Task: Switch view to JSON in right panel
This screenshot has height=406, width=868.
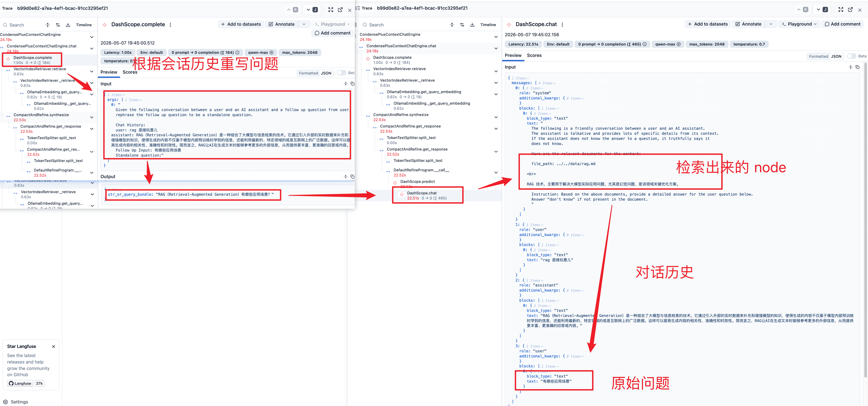Action: click(836, 56)
